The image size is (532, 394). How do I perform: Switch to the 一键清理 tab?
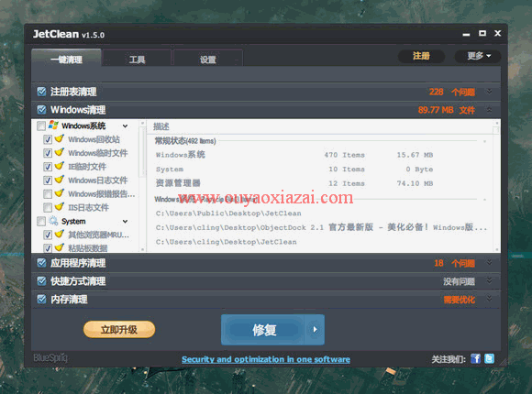(66, 59)
